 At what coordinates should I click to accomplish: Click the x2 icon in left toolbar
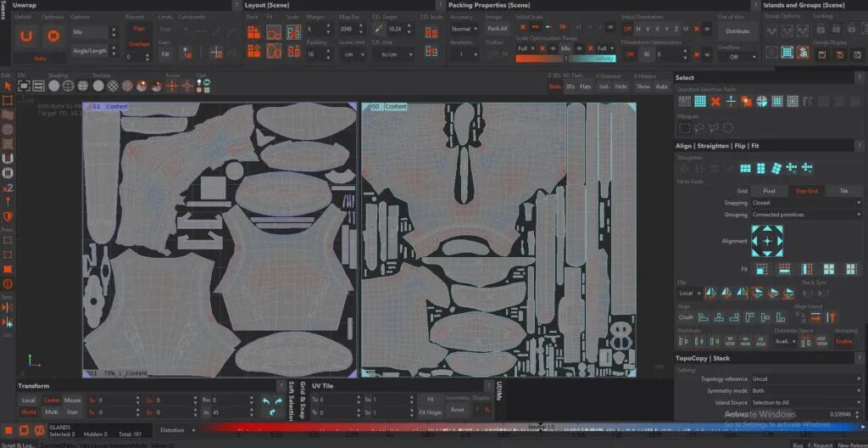(x=8, y=188)
